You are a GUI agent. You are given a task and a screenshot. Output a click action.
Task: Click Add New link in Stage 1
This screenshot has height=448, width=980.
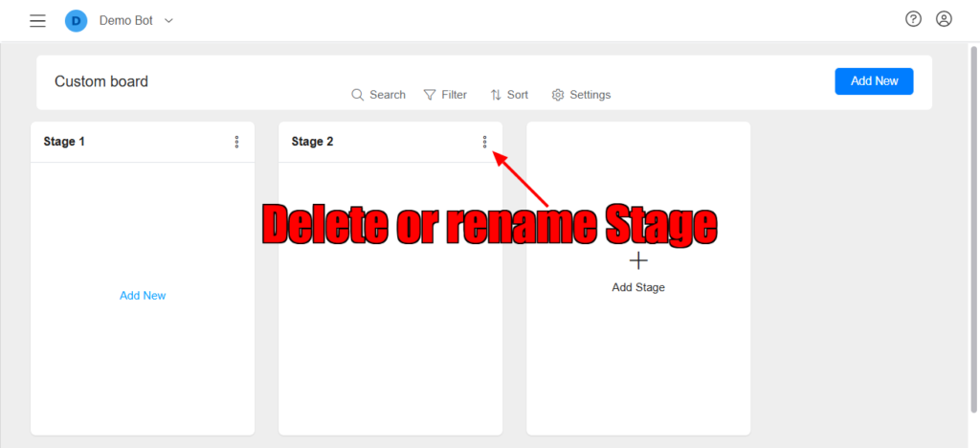(143, 296)
